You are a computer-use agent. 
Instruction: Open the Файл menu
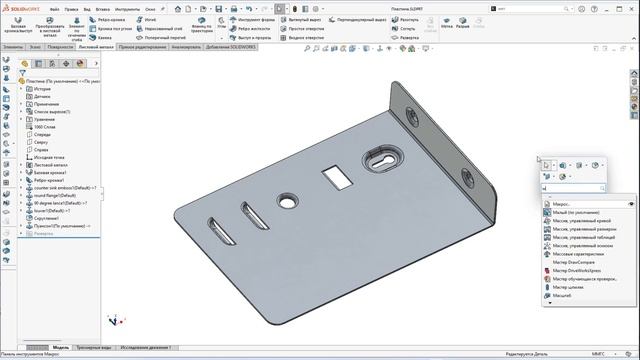point(54,9)
